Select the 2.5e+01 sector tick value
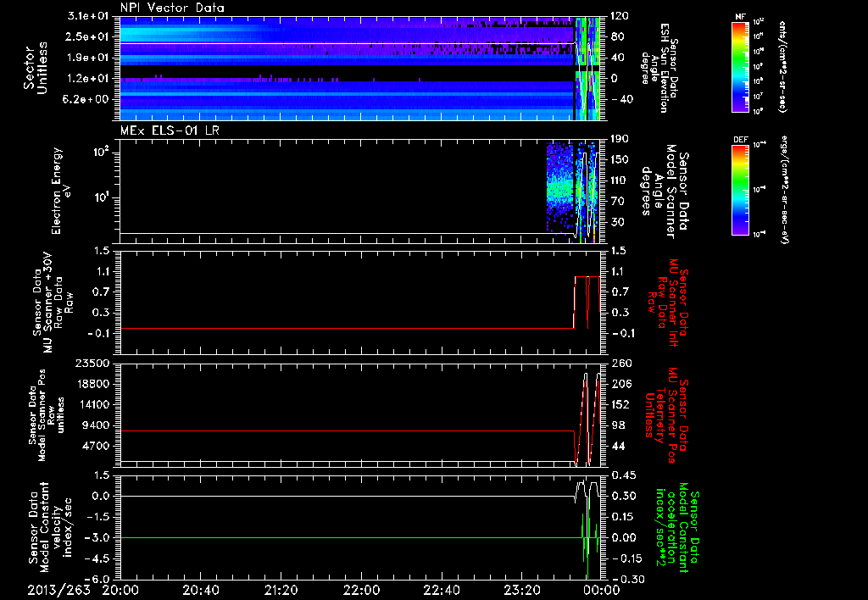Screen dimensions: 868x600 point(87,36)
